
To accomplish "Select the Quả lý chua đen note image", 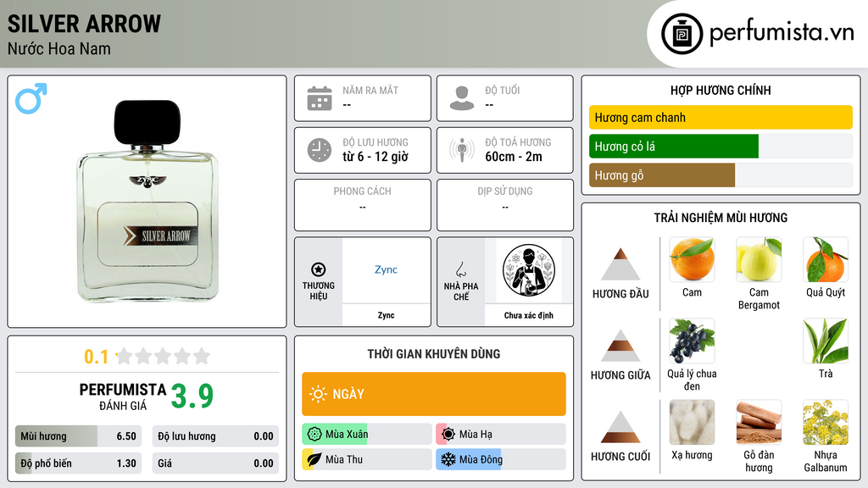I will [692, 341].
